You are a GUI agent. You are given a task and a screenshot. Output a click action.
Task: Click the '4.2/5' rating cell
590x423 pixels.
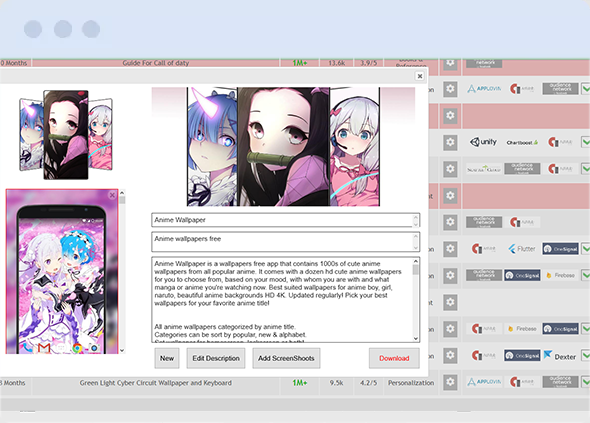click(368, 383)
